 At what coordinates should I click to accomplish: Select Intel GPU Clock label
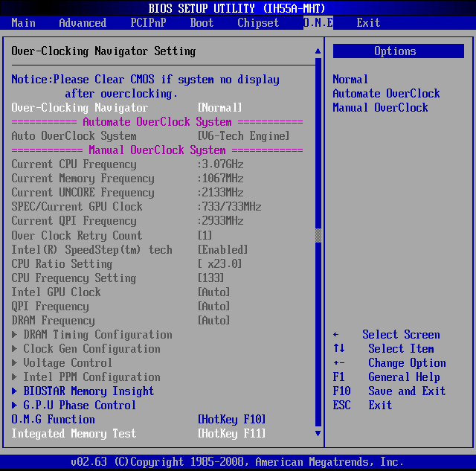point(56,292)
